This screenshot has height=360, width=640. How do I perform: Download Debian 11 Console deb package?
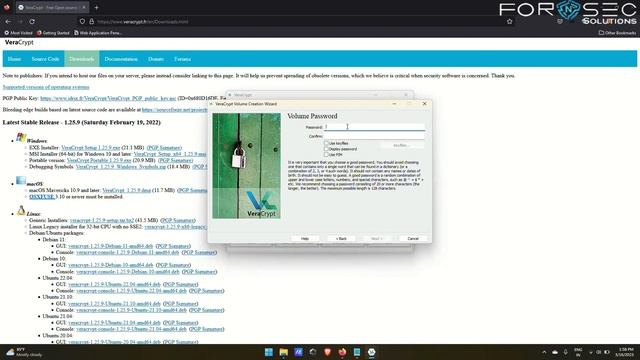(x=127, y=252)
